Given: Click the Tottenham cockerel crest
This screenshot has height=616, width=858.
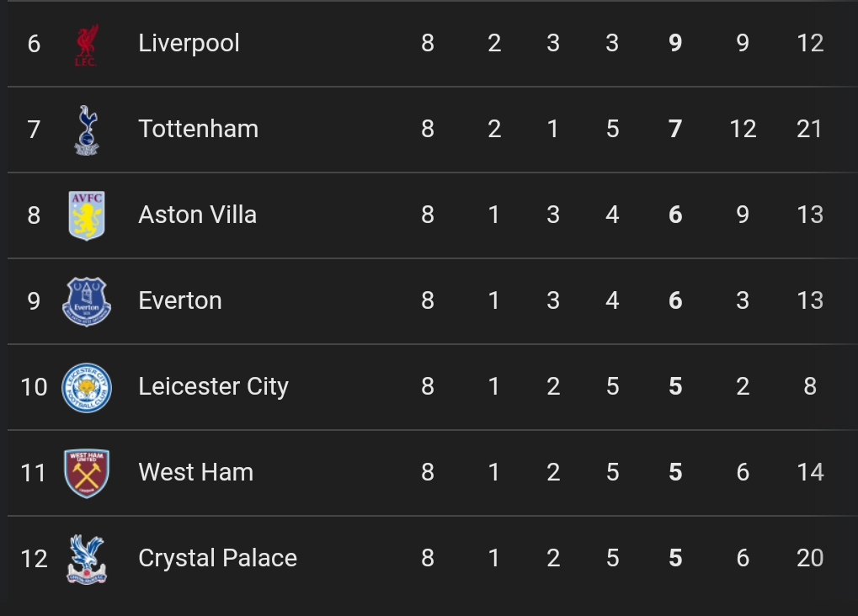Looking at the screenshot, I should pyautogui.click(x=86, y=130).
